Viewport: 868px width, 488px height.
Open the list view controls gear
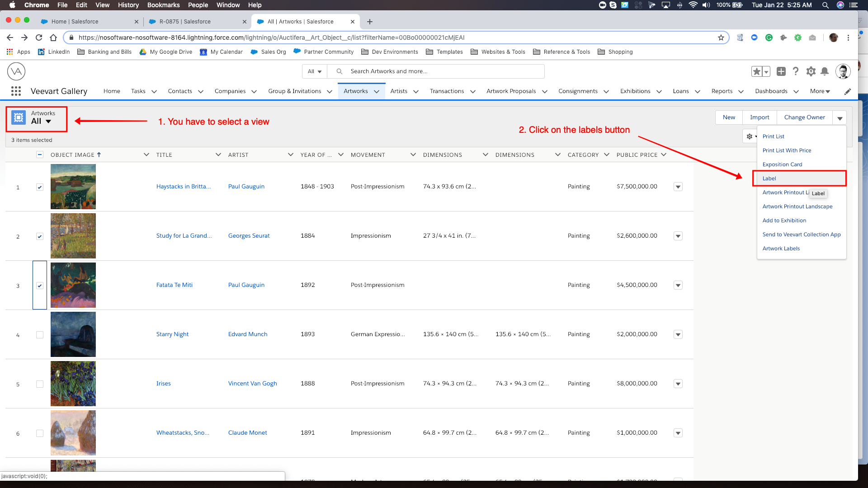click(x=750, y=136)
